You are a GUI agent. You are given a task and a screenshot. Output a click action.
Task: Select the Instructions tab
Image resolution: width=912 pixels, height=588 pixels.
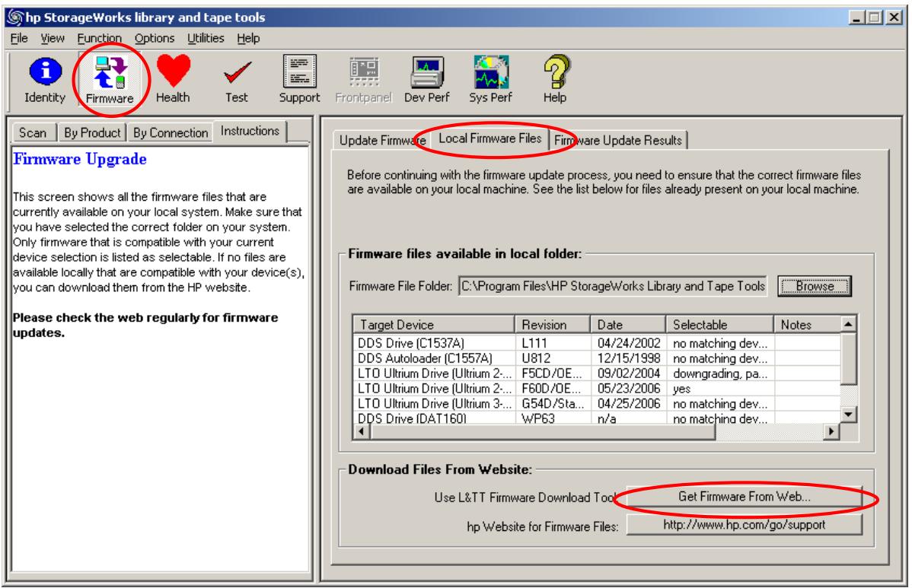click(250, 131)
